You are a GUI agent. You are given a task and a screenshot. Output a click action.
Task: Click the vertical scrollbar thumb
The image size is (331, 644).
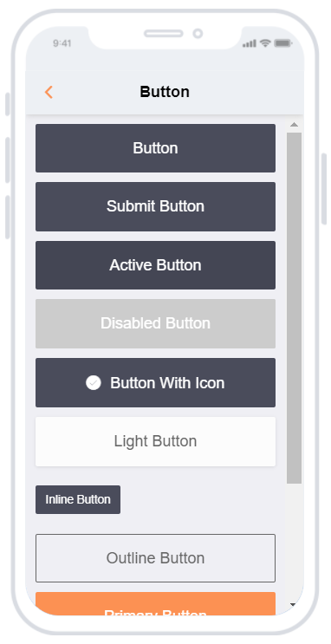(294, 308)
